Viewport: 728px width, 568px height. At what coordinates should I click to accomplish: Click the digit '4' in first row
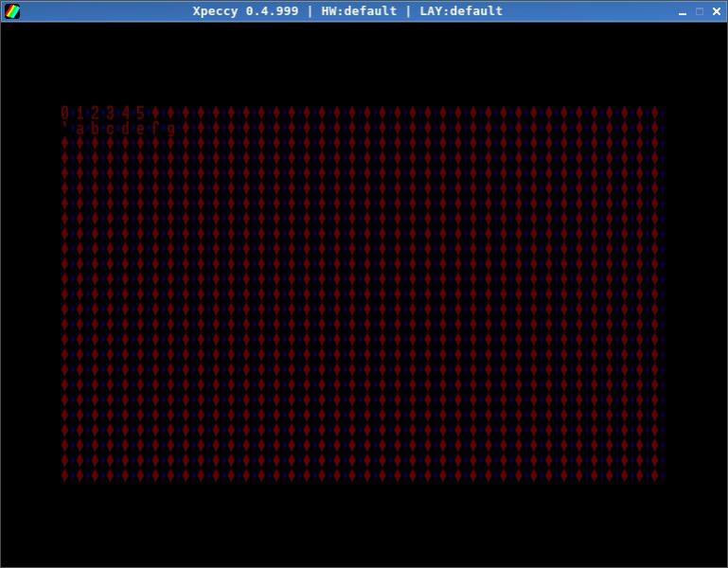[126, 113]
